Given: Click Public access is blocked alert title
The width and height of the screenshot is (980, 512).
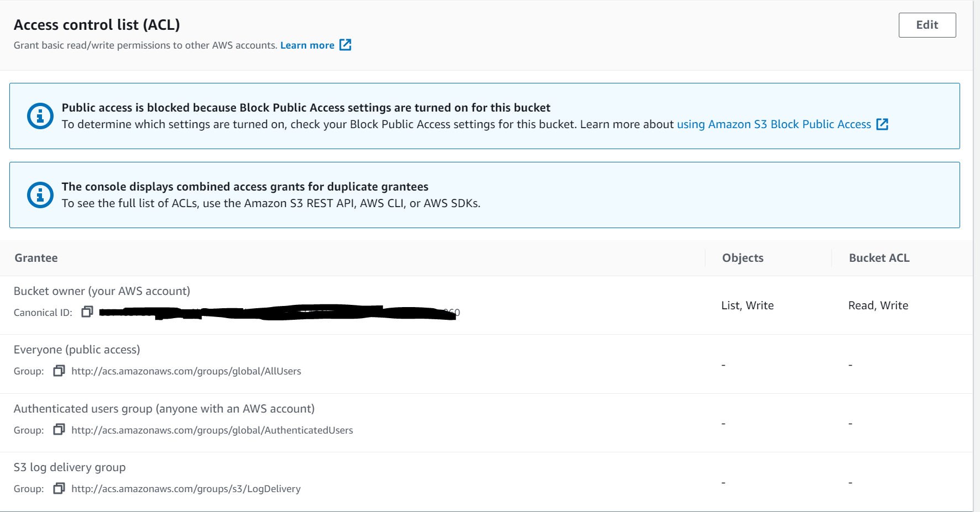Looking at the screenshot, I should [x=306, y=108].
